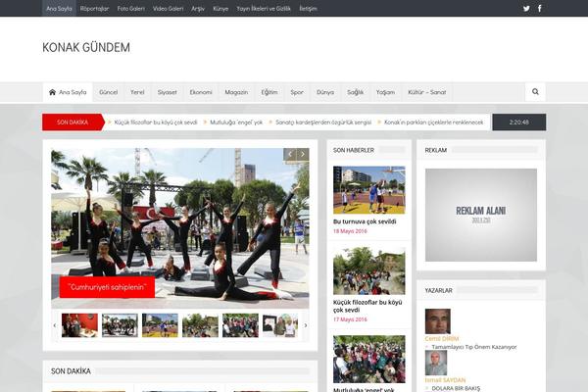
Task: Click the 2:20:48 clock box
Action: pyautogui.click(x=519, y=122)
